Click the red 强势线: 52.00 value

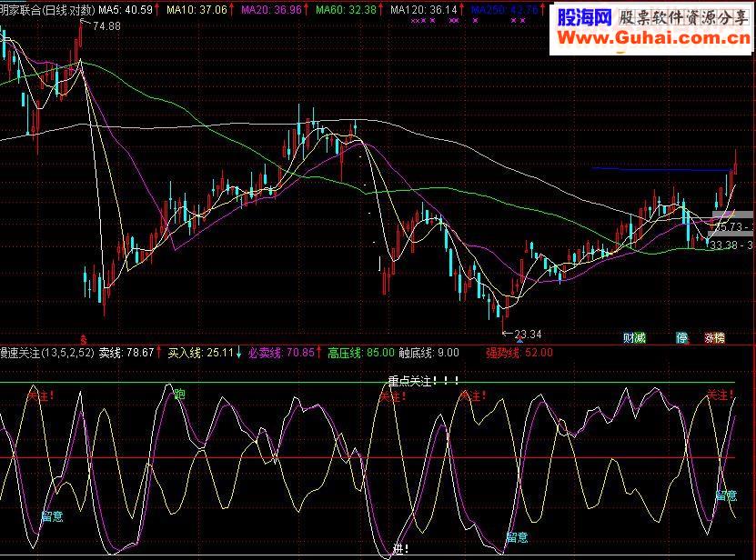pos(519,353)
